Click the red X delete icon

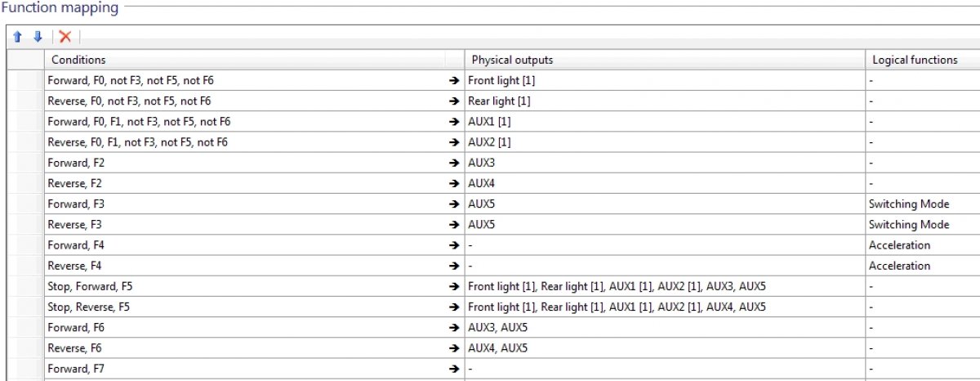65,37
